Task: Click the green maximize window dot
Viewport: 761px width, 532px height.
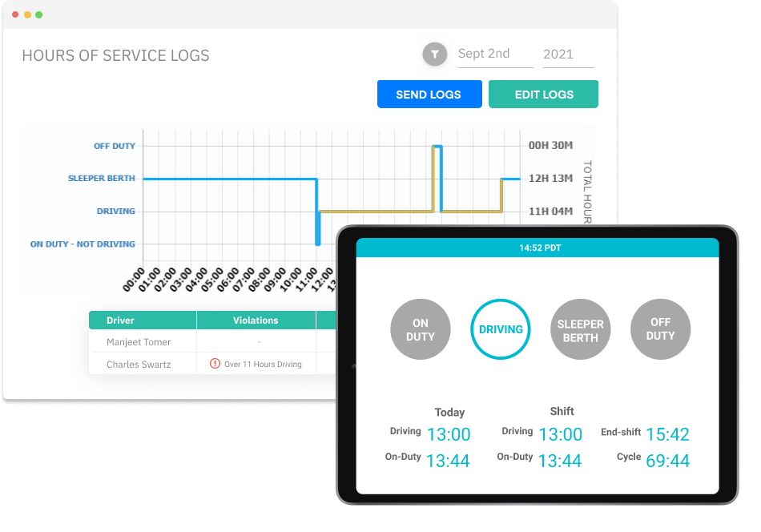Action: (x=39, y=15)
